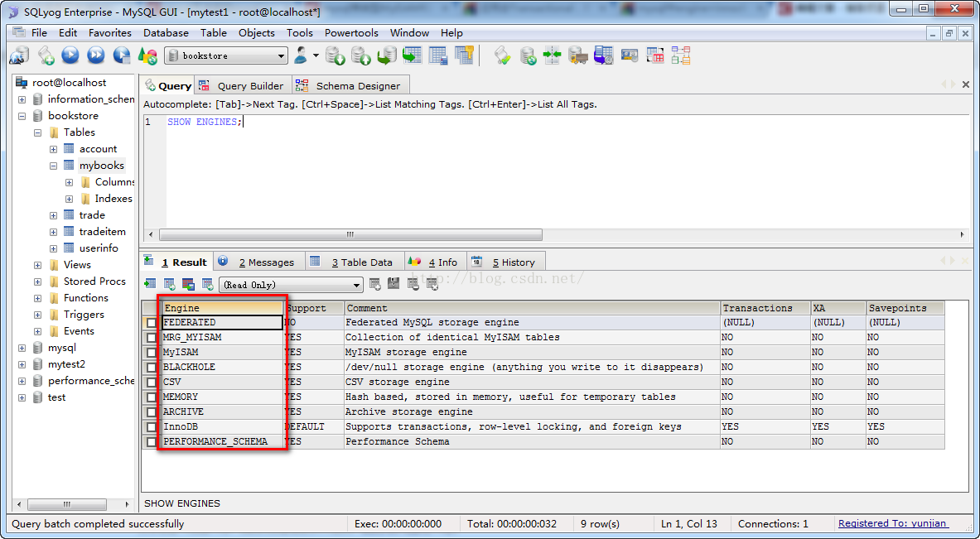Tick the checkbox for the MEMORY row
The height and width of the screenshot is (539, 980).
pyautogui.click(x=152, y=397)
